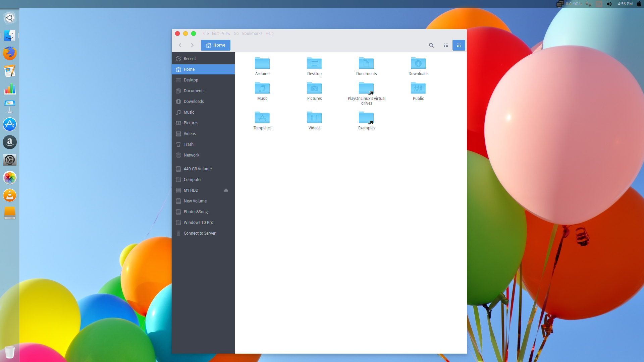Open the Trash in the dock
This screenshot has width=644, height=362.
pos(10,352)
